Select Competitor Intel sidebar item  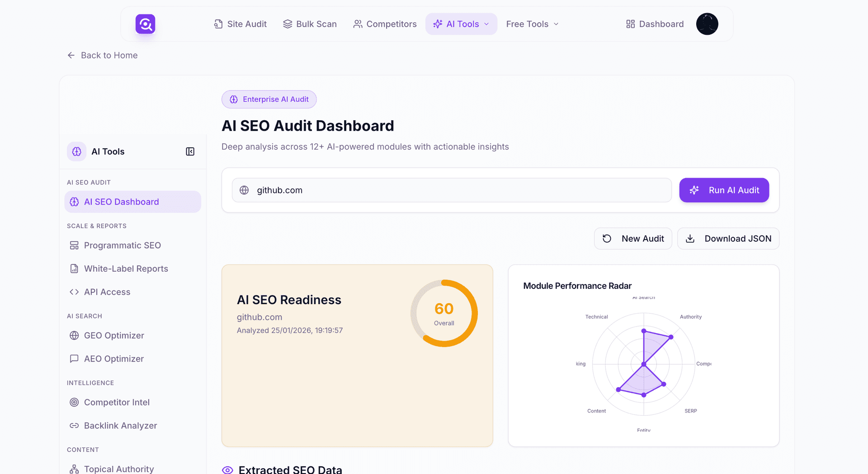[x=116, y=402]
